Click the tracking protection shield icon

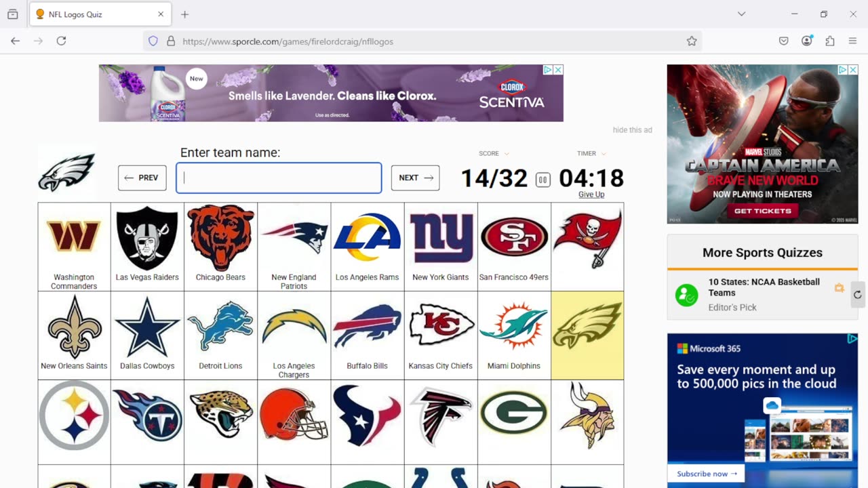pos(153,41)
